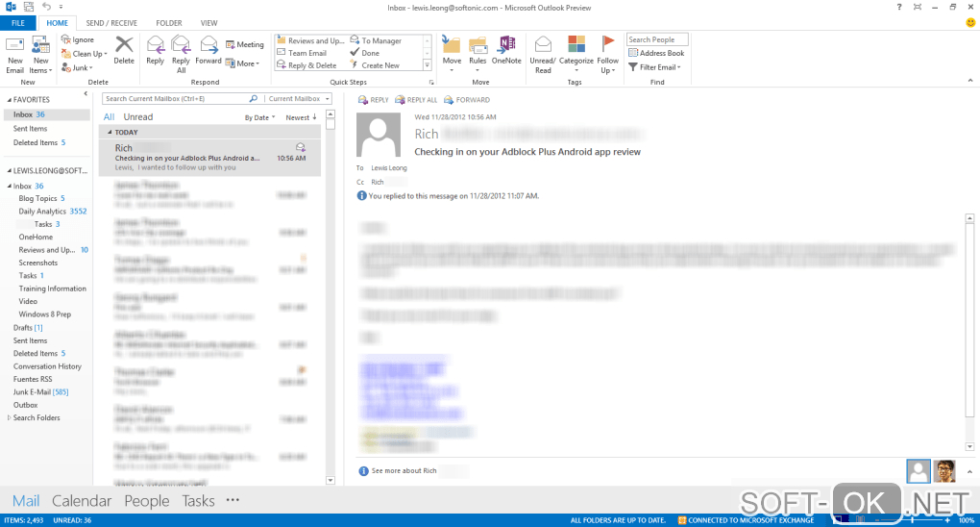The height and width of the screenshot is (527, 980).
Task: Open the Drafts folder
Action: click(28, 327)
